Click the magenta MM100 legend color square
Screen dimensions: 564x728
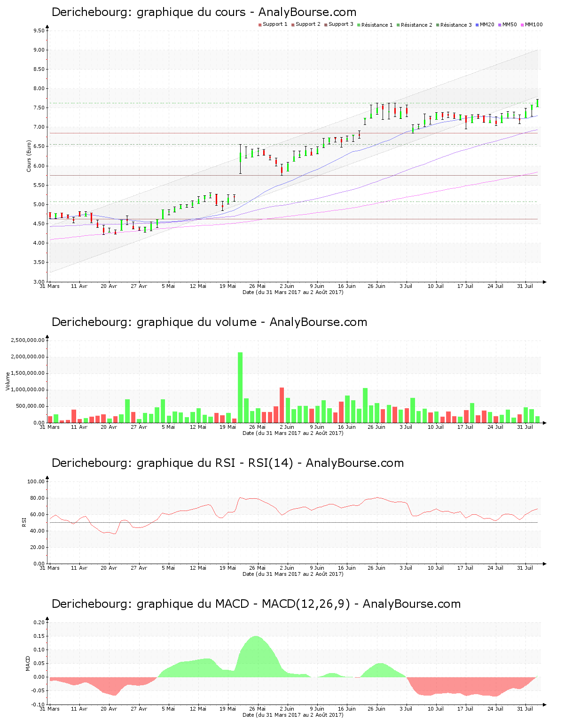pos(523,24)
